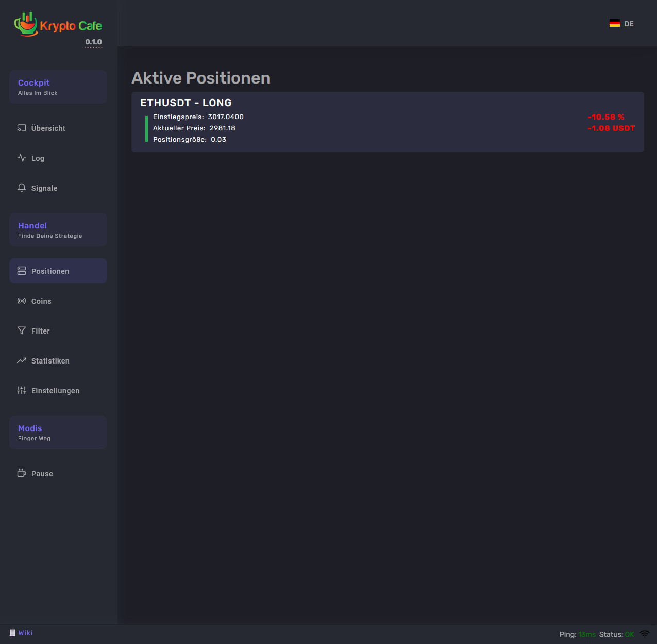Go to the Coins menu entry
The width and height of the screenshot is (657, 644).
(x=41, y=301)
